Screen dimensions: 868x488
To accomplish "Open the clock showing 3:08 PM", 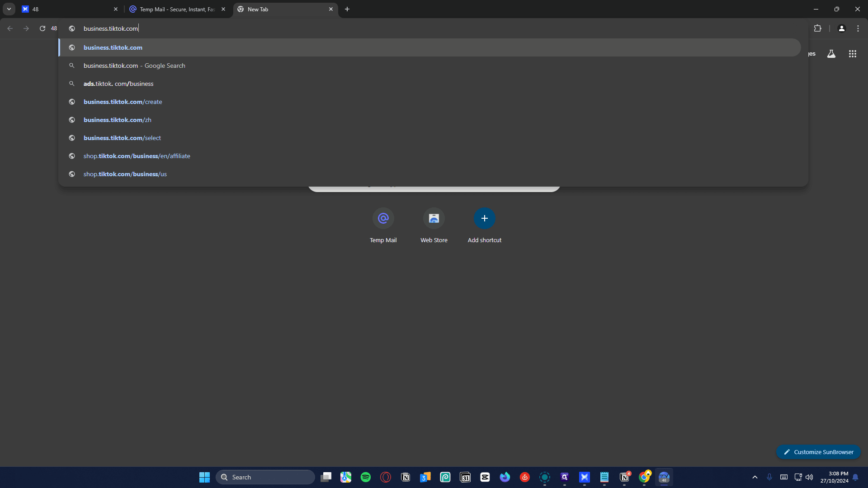I will pos(835,477).
